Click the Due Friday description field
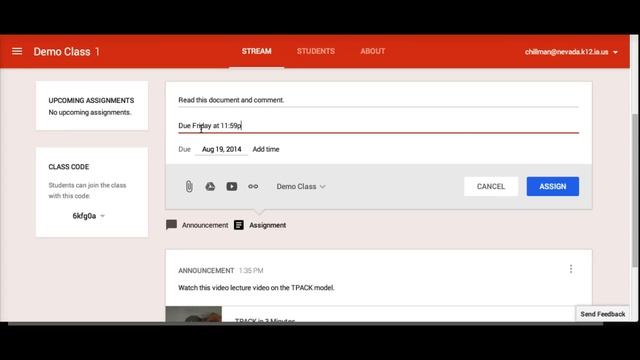 click(378, 126)
